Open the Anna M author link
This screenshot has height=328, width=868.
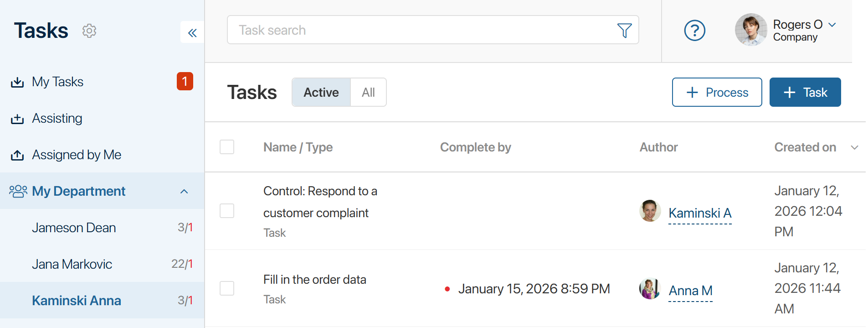point(690,291)
